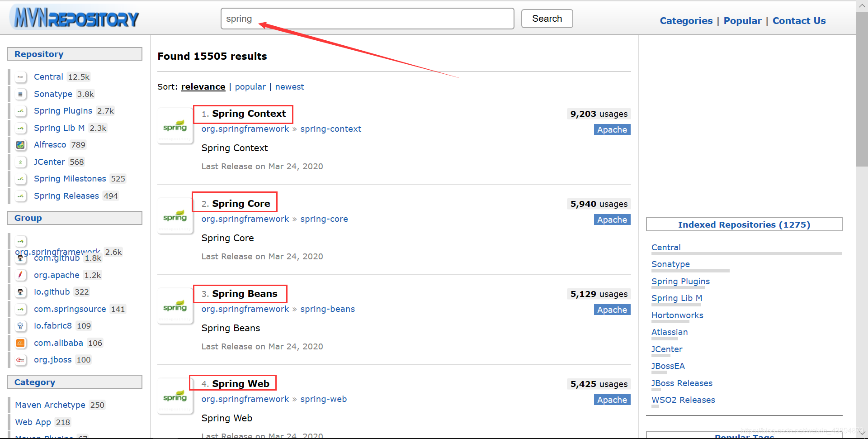This screenshot has width=868, height=439.
Task: Click the com.alibaba group icon
Action: click(x=20, y=343)
